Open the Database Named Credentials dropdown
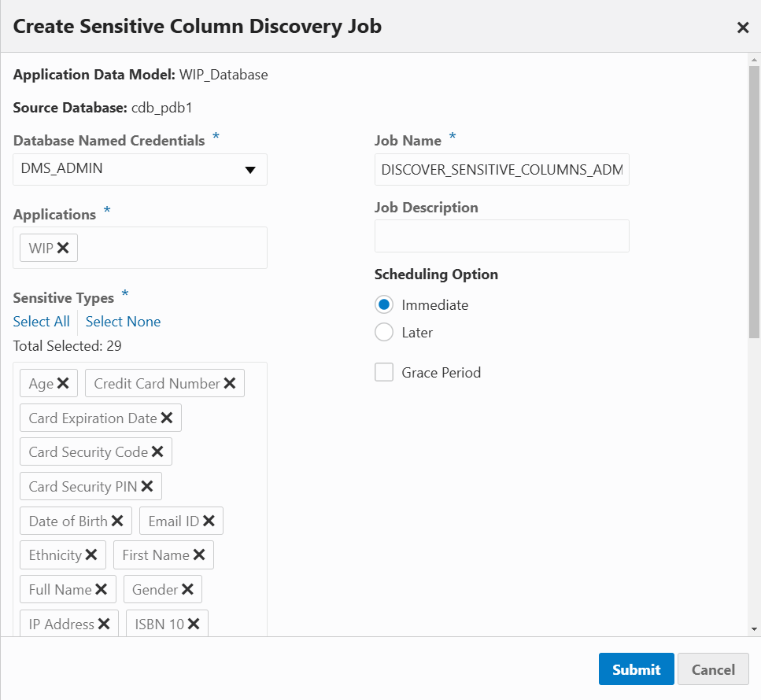The height and width of the screenshot is (700, 761). (251, 169)
